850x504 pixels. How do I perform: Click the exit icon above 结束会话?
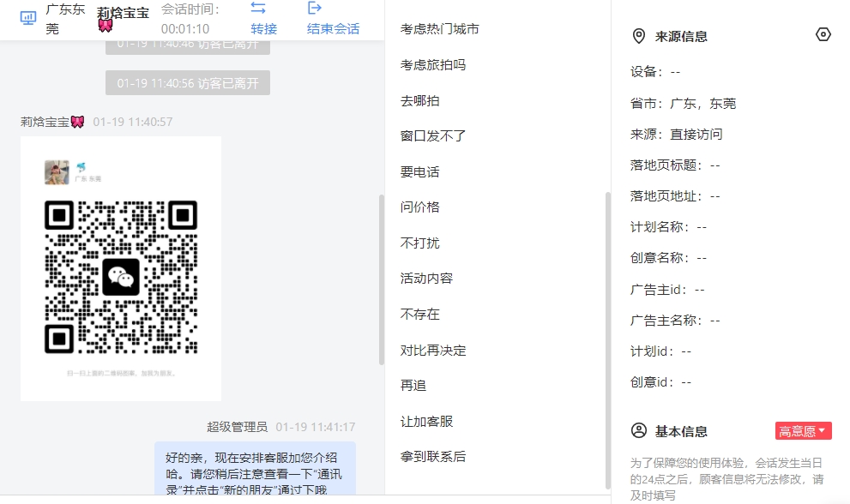(315, 8)
